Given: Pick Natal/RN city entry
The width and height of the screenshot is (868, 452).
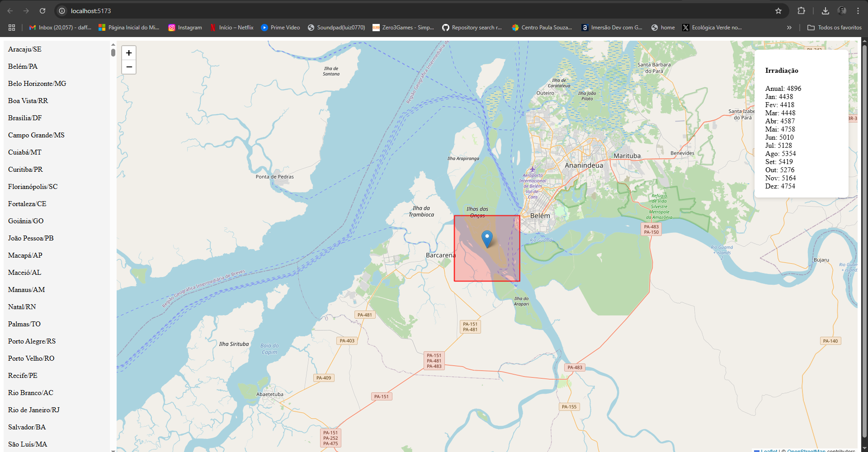Looking at the screenshot, I should coord(57,307).
